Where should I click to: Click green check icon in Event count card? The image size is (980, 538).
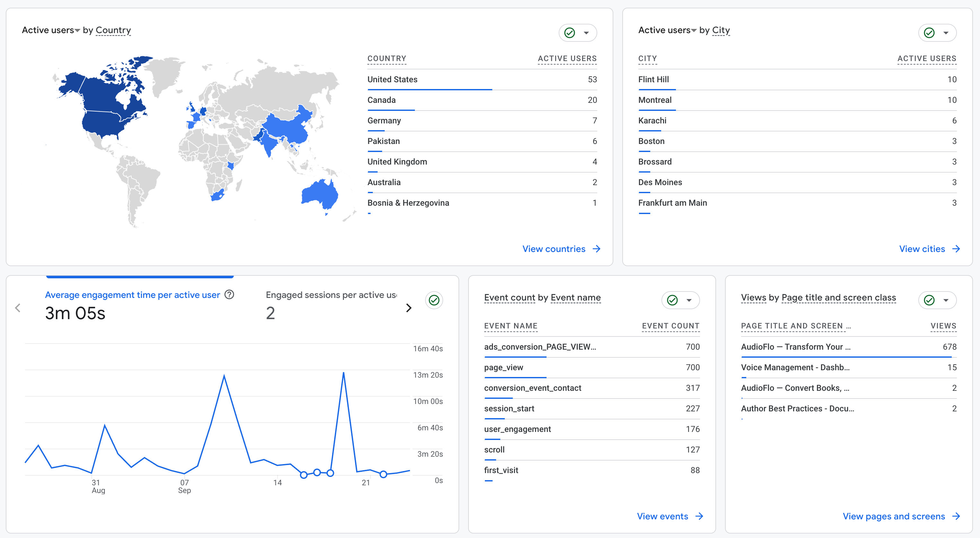pos(672,300)
